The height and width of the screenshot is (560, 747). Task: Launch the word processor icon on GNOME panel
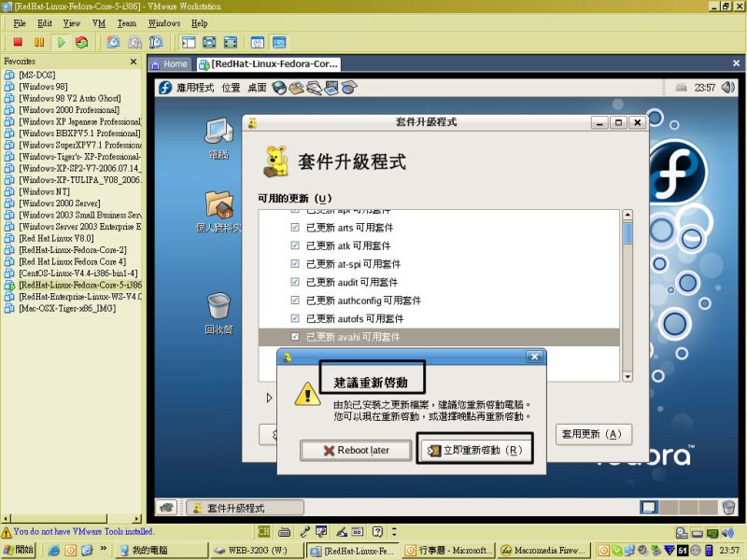point(314,88)
